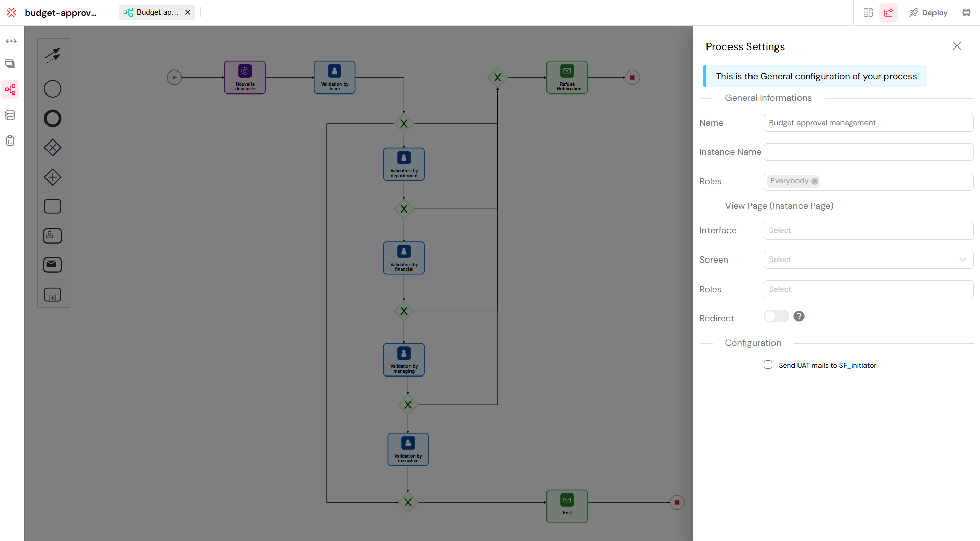980x541 pixels.
Task: Pick the parallel gateway plus-diamond tool
Action: 53,177
